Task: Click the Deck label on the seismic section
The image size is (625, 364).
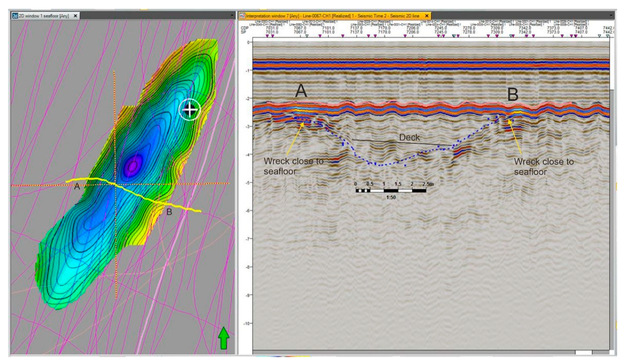Action: click(x=409, y=137)
